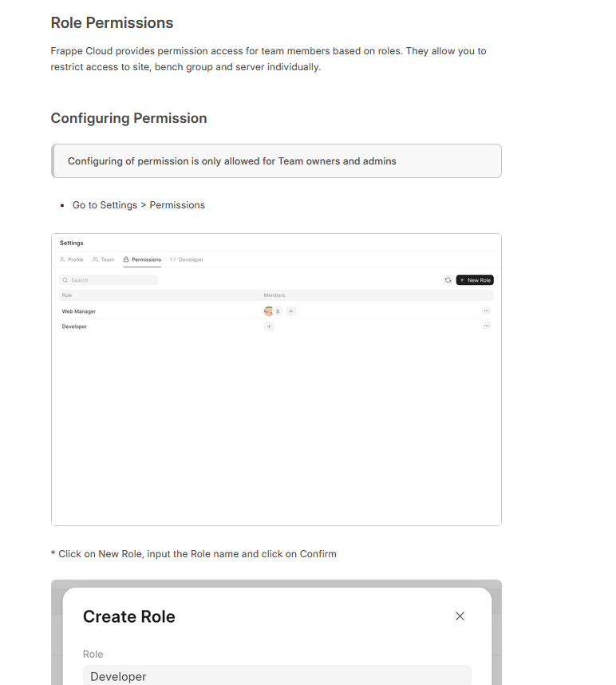The width and height of the screenshot is (616, 685).
Task: Click the Role name input showing Developer
Action: [x=277, y=676]
